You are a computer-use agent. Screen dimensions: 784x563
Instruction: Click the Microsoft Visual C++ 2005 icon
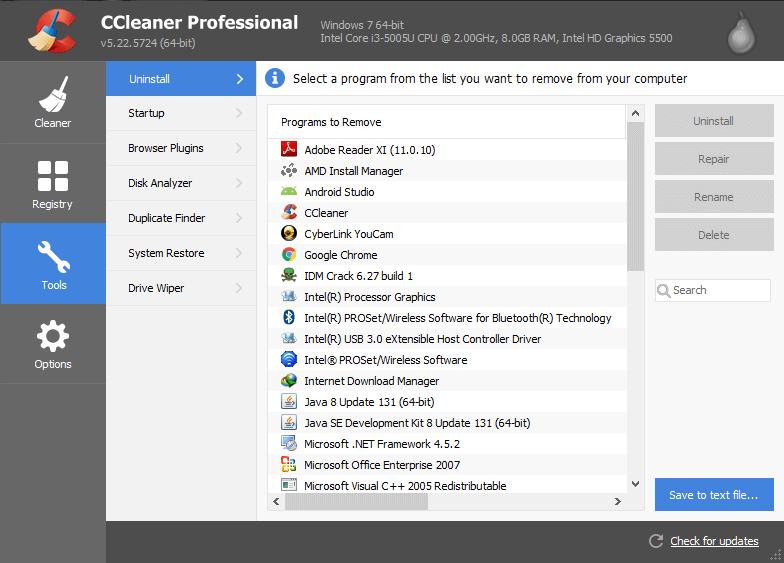(x=288, y=484)
